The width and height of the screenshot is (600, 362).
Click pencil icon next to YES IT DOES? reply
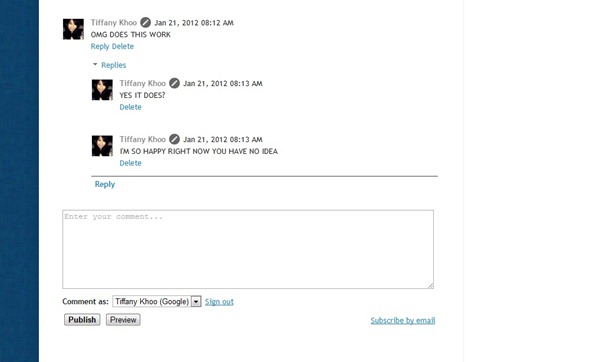pyautogui.click(x=174, y=83)
